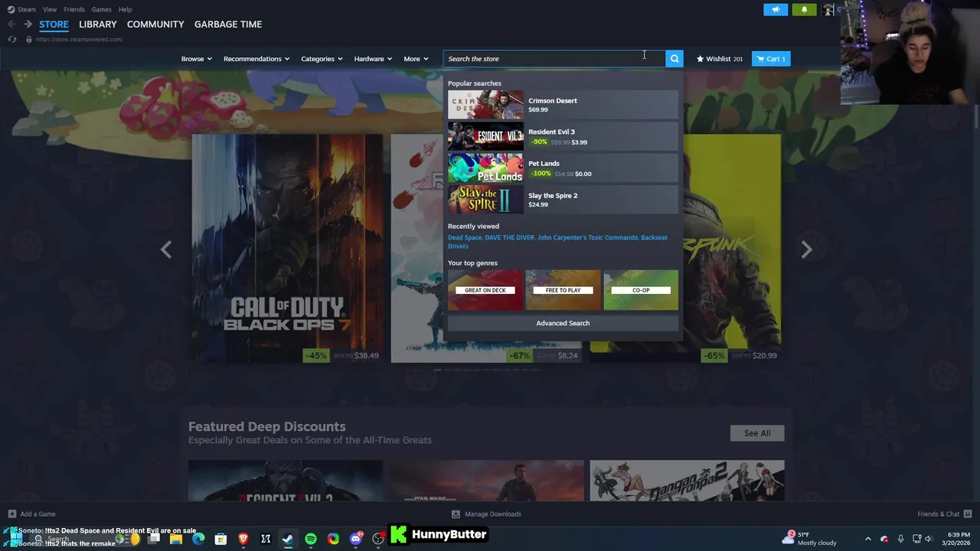Switch to the STORE tab
Screen dimensions: 980x551
pos(54,24)
